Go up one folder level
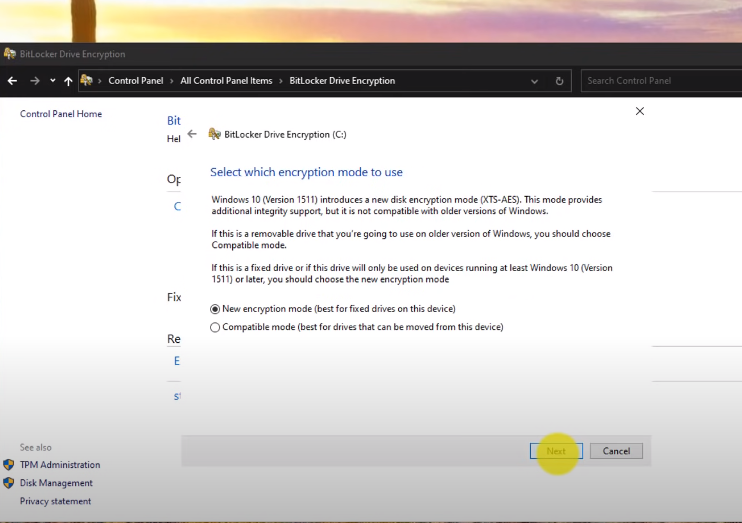This screenshot has height=523, width=742. pyautogui.click(x=68, y=81)
